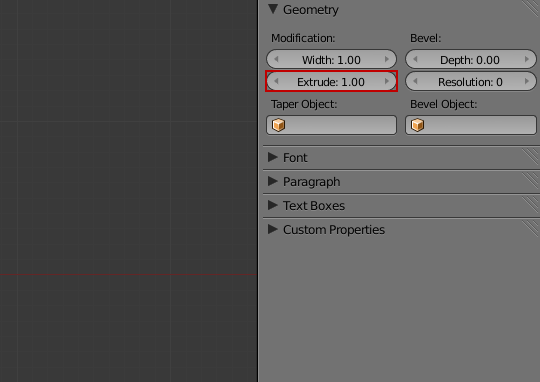Click the Bevel Object cube icon
The width and height of the screenshot is (540, 382).
point(418,125)
